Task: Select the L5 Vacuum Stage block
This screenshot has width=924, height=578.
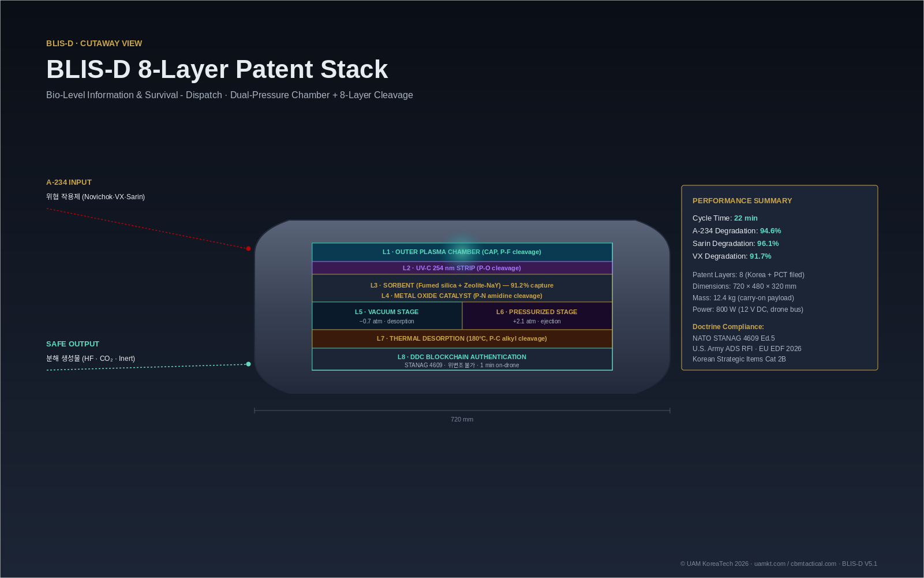Action: (387, 316)
